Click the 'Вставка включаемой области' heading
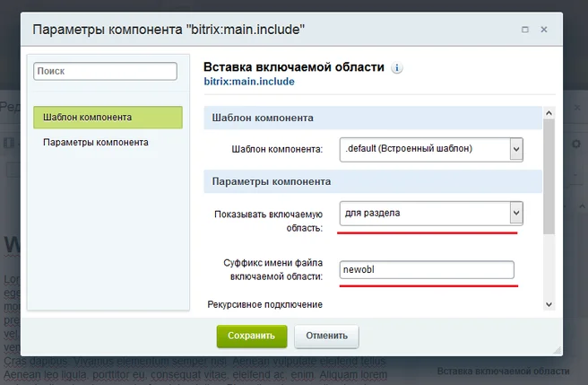The height and width of the screenshot is (385, 588). pyautogui.click(x=294, y=67)
